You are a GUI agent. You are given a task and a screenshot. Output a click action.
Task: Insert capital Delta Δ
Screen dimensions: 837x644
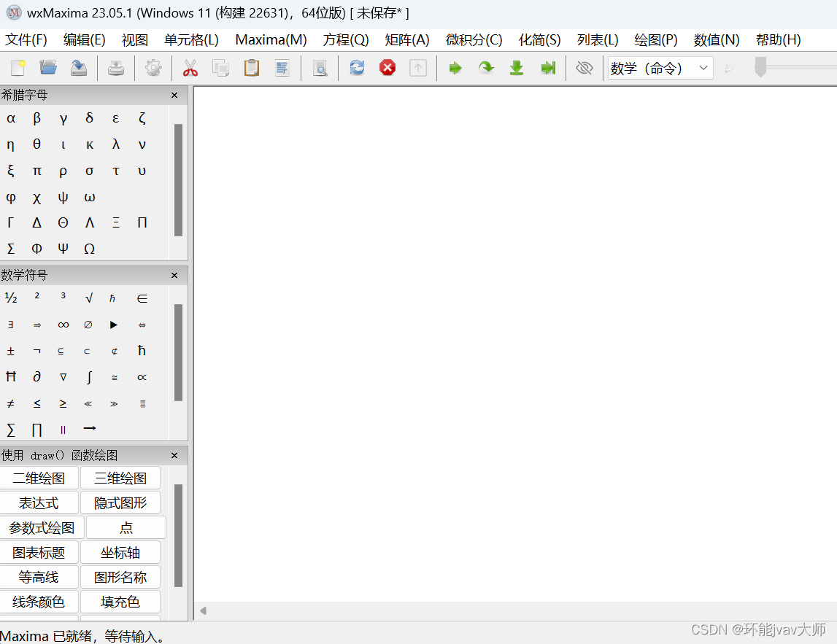[36, 222]
